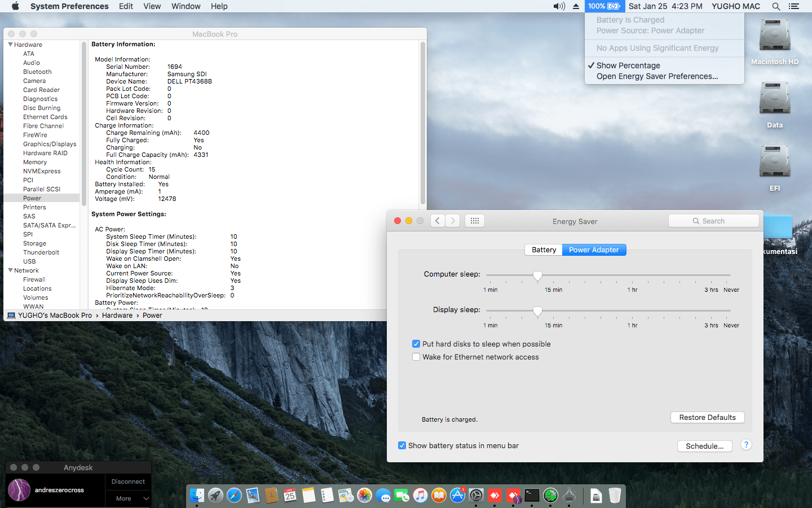Open Messages speech bubble in Dock

[383, 495]
